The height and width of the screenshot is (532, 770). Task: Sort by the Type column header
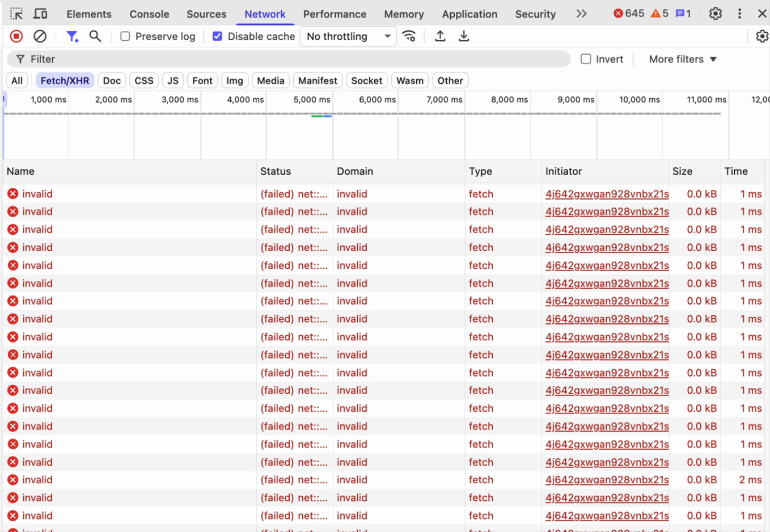[x=504, y=171]
